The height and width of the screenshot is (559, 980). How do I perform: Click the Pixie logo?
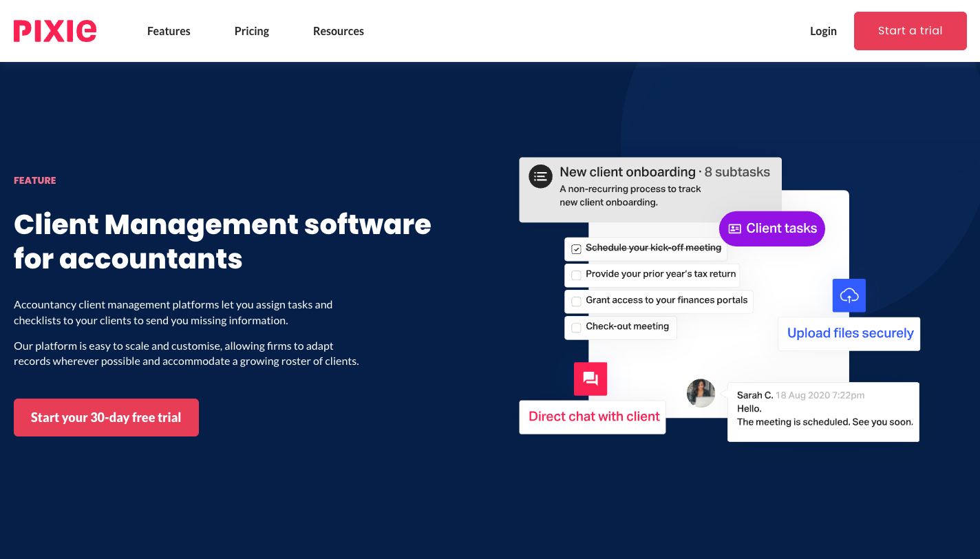point(55,31)
